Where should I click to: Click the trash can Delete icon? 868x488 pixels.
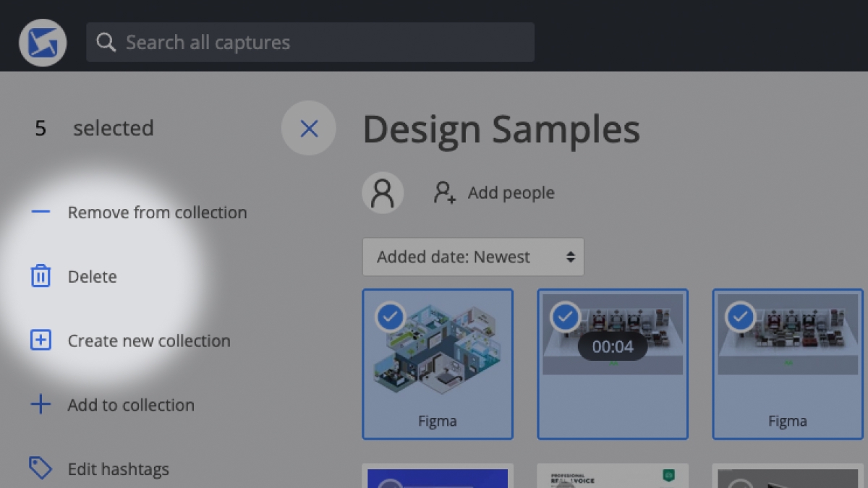[41, 276]
